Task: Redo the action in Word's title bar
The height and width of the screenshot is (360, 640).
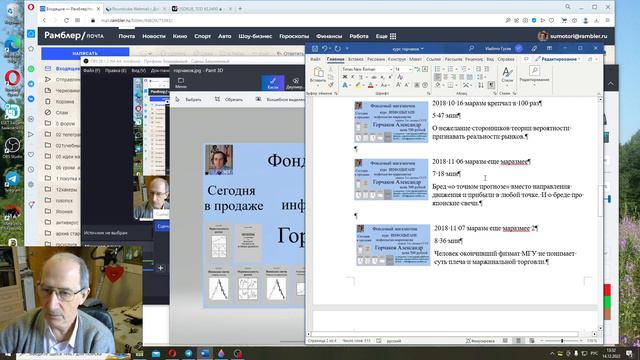Action: (x=338, y=48)
